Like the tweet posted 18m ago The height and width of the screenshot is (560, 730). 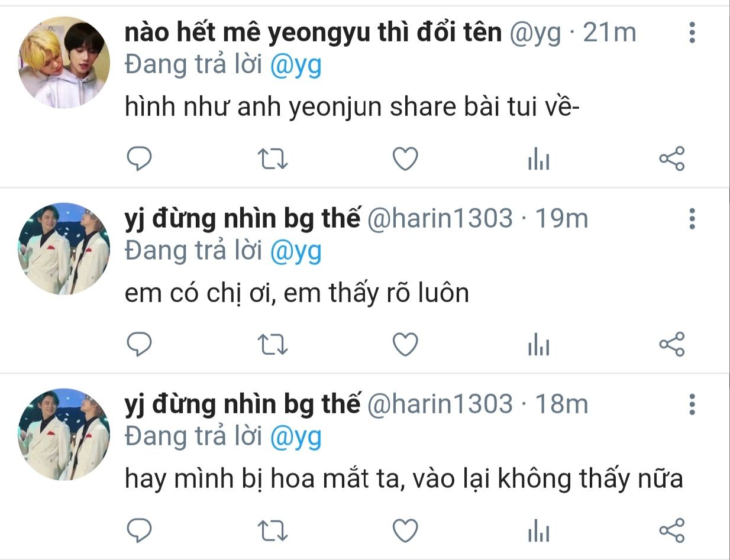click(x=406, y=530)
